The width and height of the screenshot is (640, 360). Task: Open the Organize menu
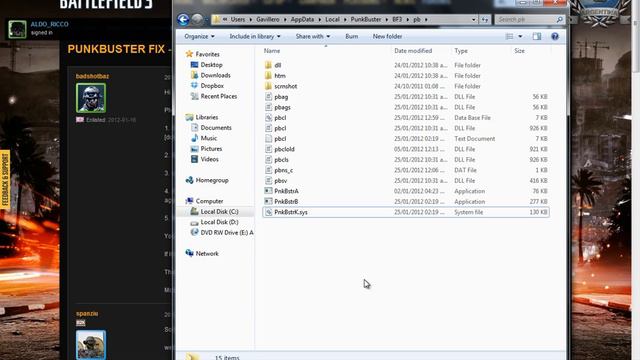(x=199, y=36)
